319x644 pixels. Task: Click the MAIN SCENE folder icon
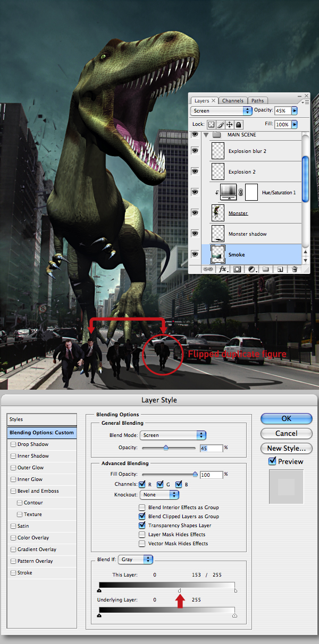pos(216,135)
